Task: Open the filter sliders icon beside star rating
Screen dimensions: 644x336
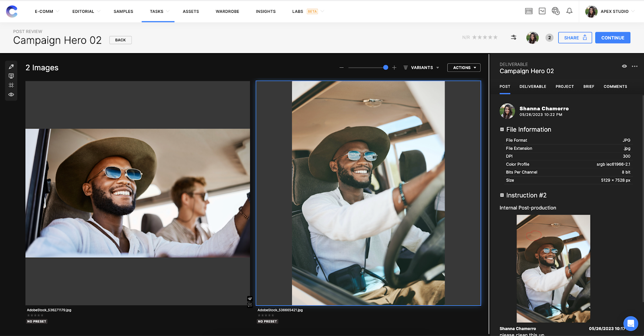Action: tap(514, 37)
